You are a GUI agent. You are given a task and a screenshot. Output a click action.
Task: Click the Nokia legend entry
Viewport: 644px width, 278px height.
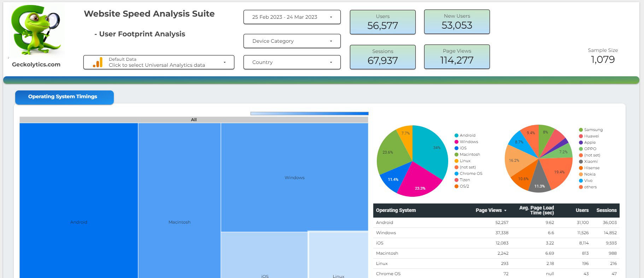pos(587,174)
